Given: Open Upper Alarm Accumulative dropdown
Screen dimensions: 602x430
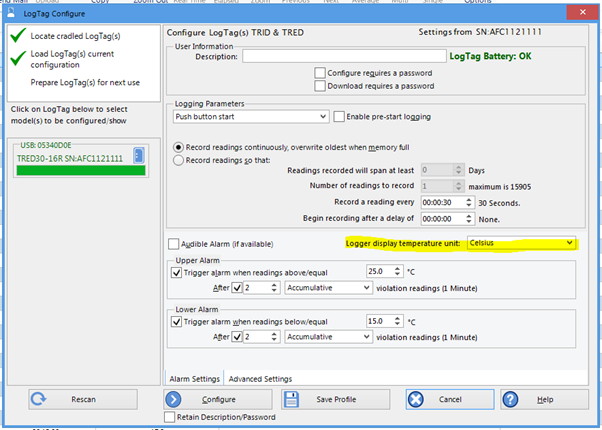Looking at the screenshot, I should [328, 288].
